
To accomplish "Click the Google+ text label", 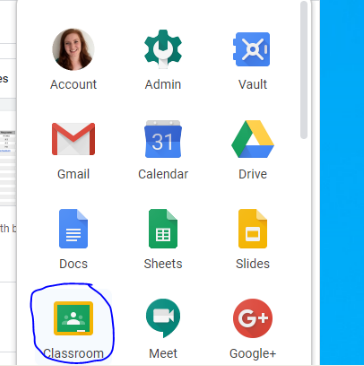I will pos(252,353).
